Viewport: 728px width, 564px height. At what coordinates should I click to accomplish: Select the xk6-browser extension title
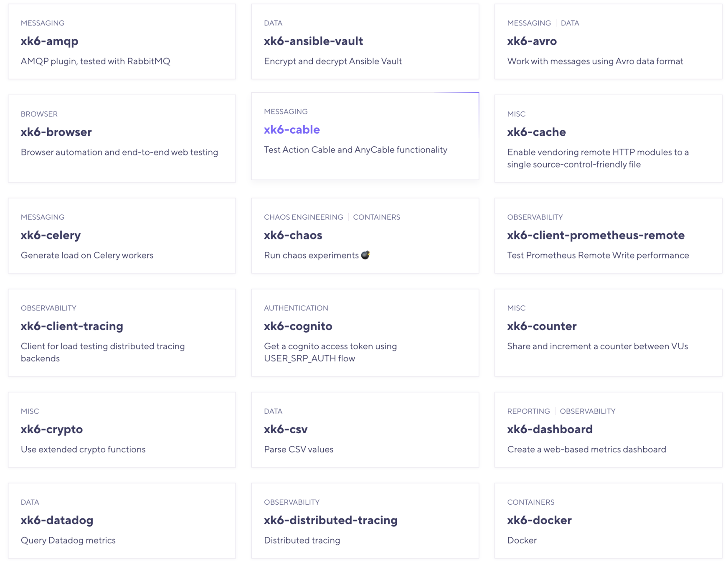click(56, 132)
